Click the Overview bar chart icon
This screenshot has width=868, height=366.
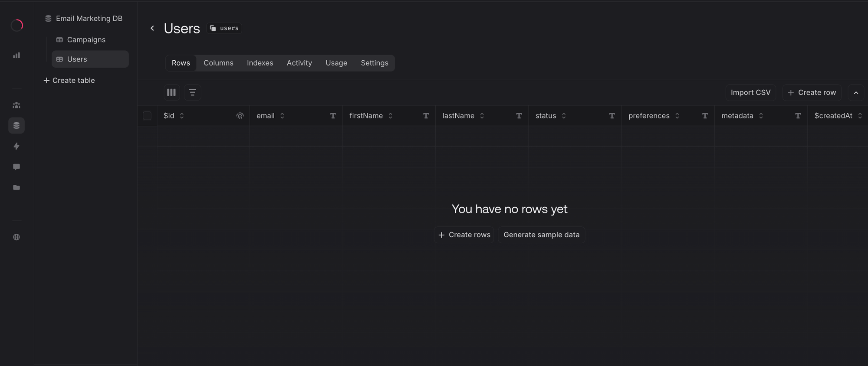click(x=16, y=56)
